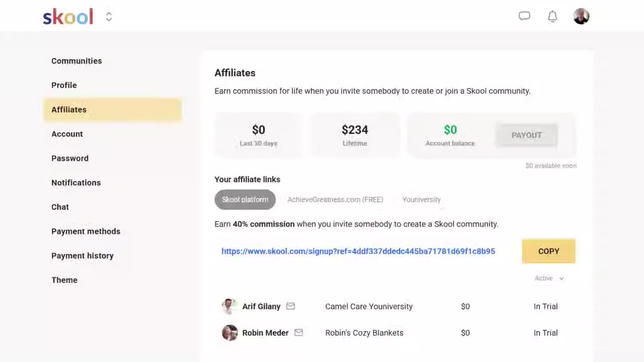
Task: Click Arif Gilany's avatar
Action: pyautogui.click(x=230, y=306)
